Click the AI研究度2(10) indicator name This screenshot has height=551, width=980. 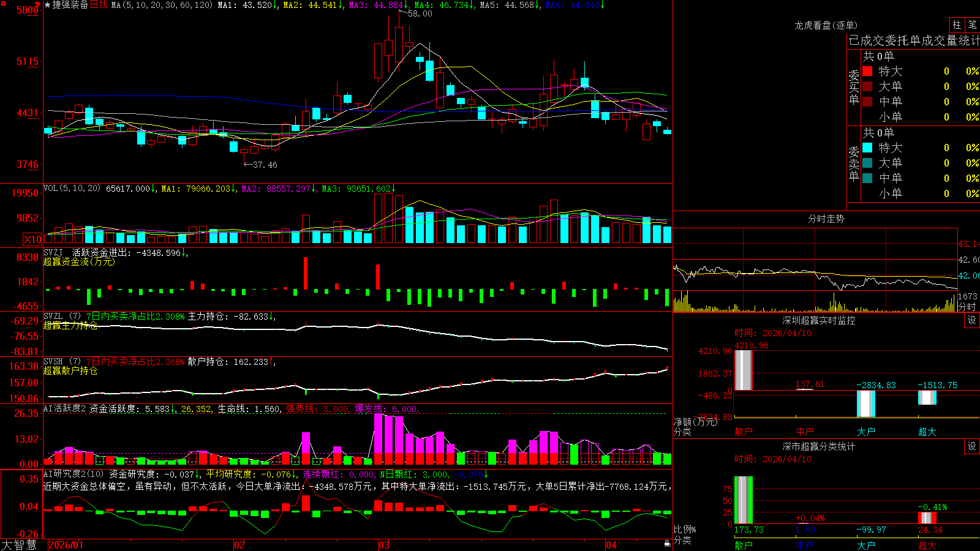coord(73,474)
